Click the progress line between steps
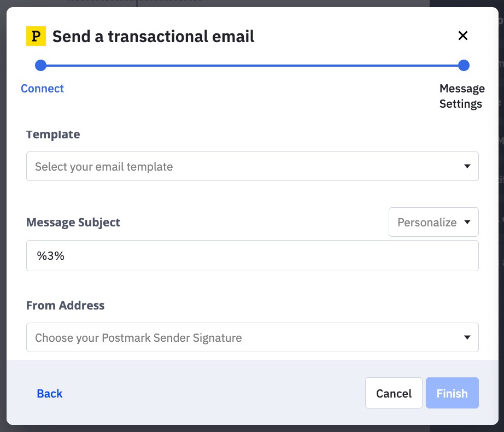 (251, 66)
